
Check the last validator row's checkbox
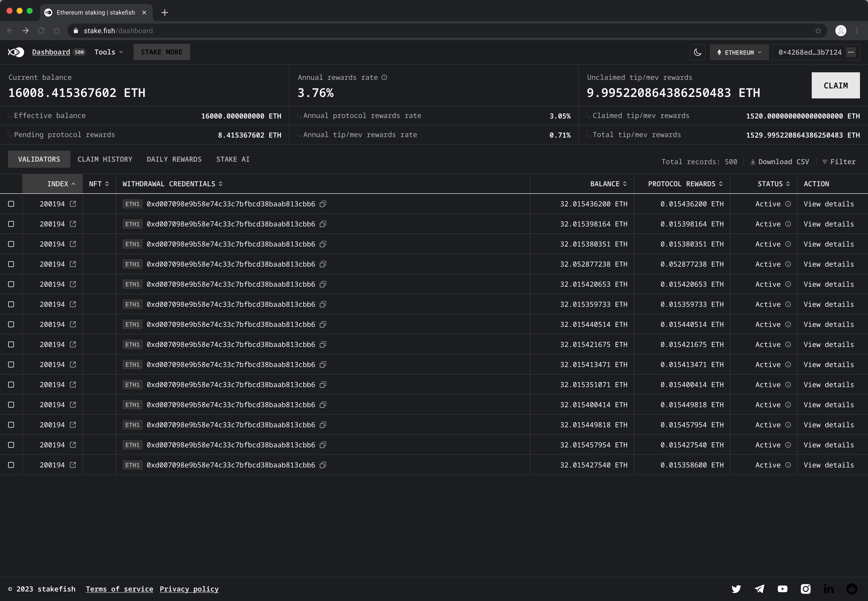(11, 465)
